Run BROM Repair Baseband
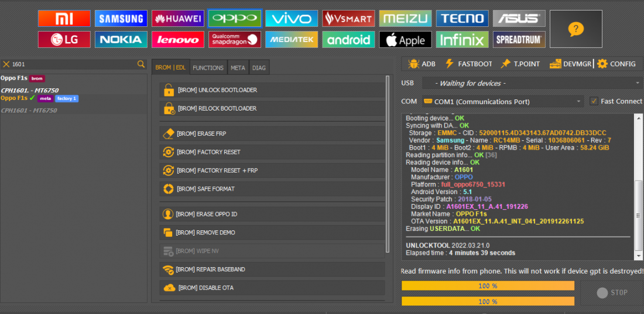The height and width of the screenshot is (314, 644). (272, 269)
